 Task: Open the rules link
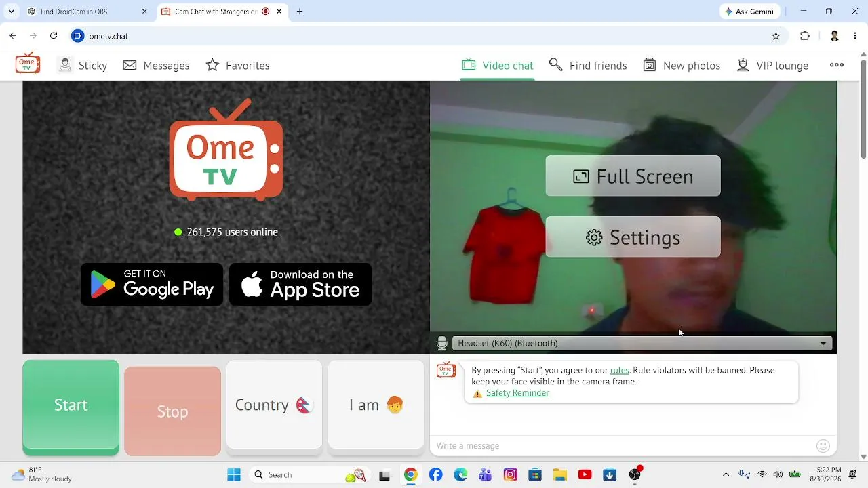tap(620, 370)
